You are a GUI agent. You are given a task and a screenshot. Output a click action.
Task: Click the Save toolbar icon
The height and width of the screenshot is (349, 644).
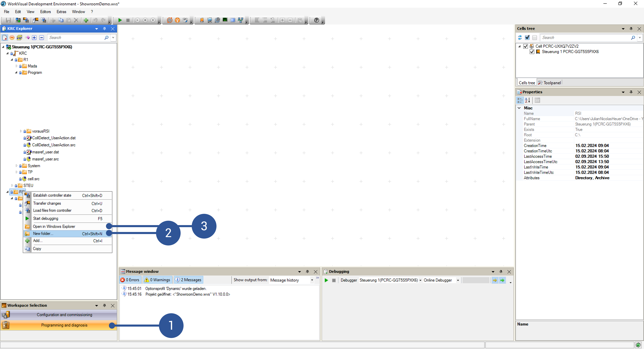[8, 20]
